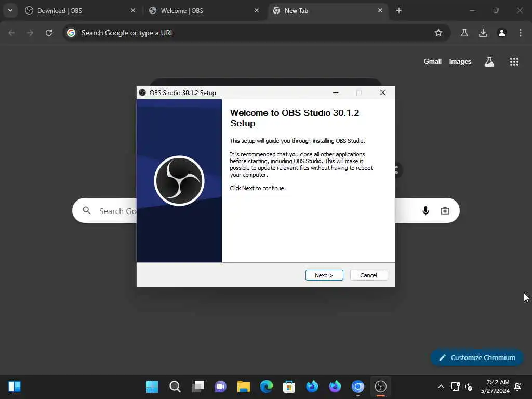The height and width of the screenshot is (399, 532).
Task: Start voice search with the microphone
Action: [425, 211]
